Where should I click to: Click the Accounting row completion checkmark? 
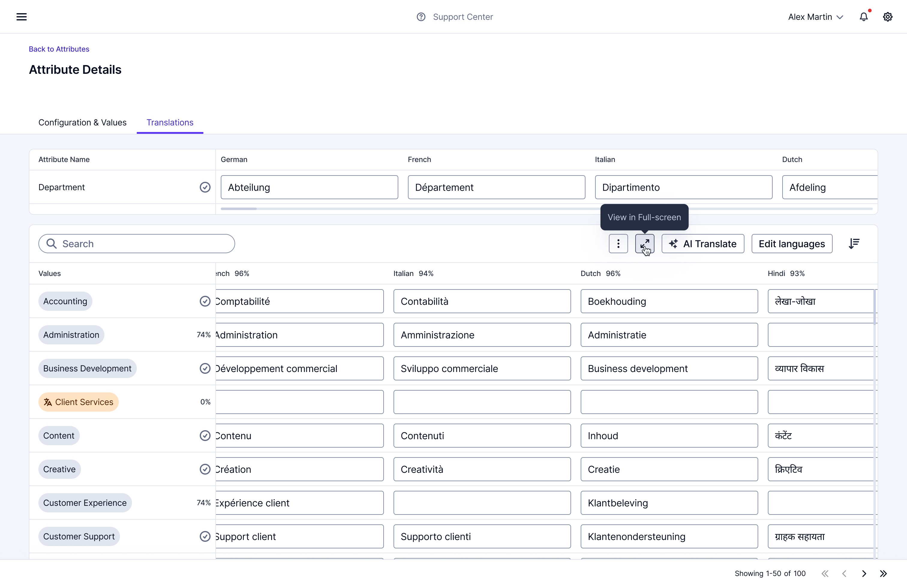click(205, 301)
